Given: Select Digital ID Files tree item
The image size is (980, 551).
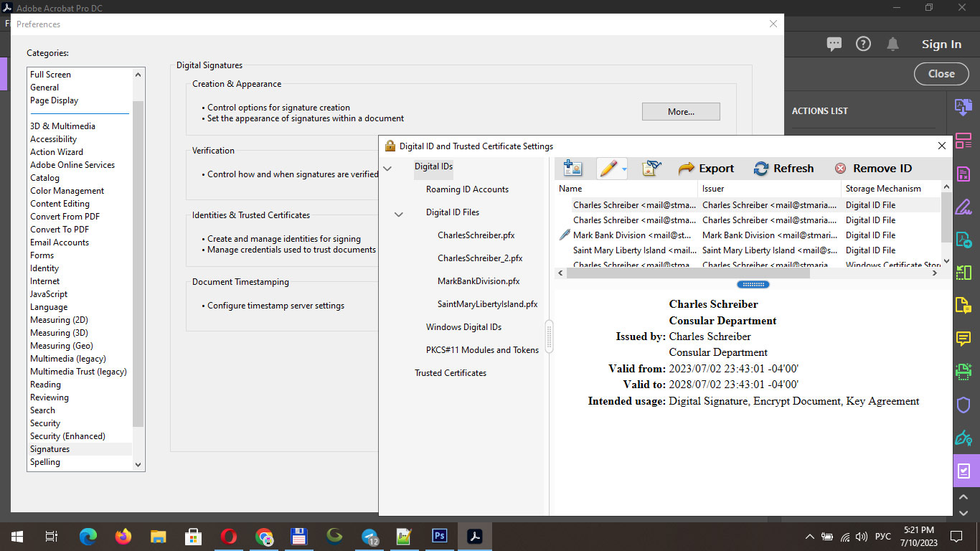Looking at the screenshot, I should (453, 212).
